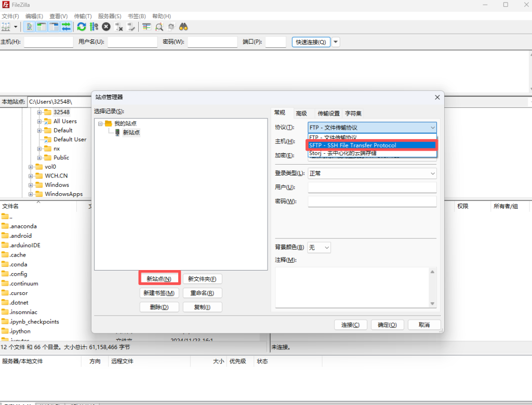Open the 服务器(S) menu

[x=109, y=16]
